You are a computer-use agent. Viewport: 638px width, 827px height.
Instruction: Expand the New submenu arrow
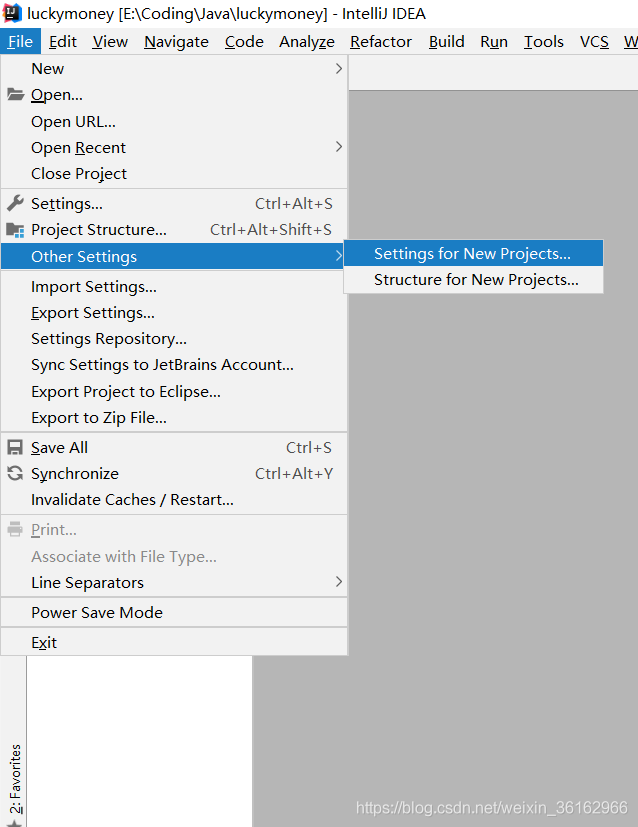tap(339, 69)
